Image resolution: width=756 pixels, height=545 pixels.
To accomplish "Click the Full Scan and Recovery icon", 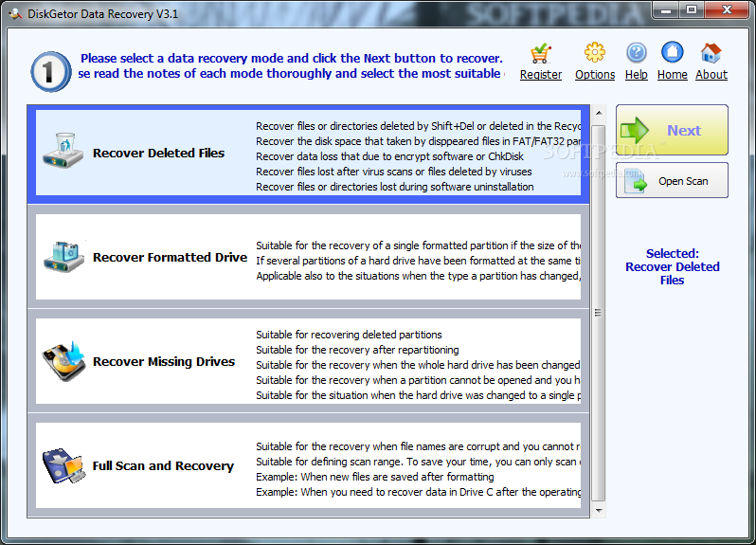I will pyautogui.click(x=63, y=466).
